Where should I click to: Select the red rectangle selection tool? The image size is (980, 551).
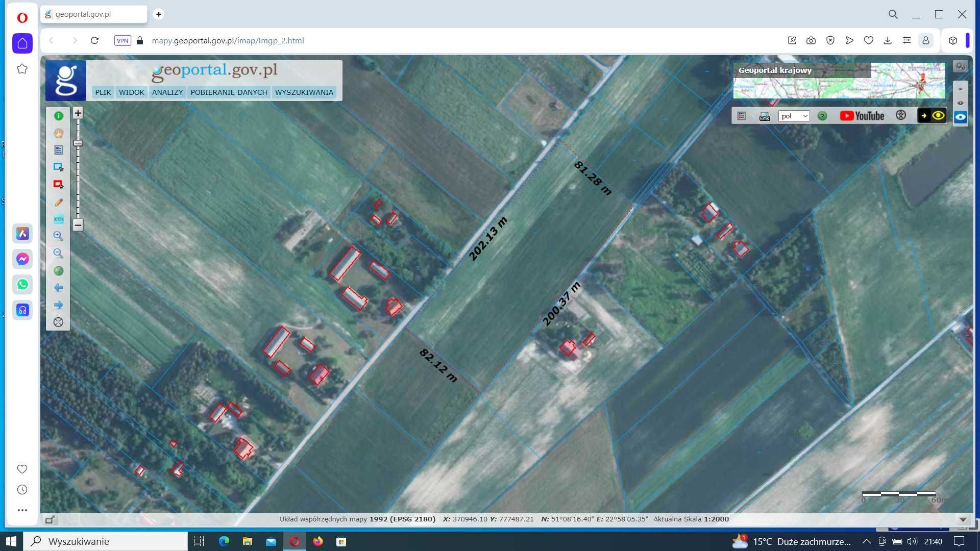58,184
